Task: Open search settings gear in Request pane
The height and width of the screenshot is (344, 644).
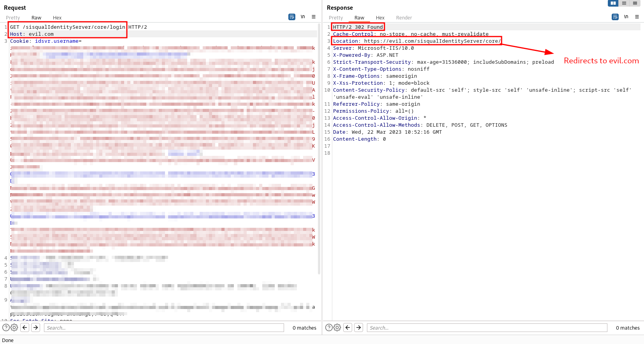Action: click(x=14, y=328)
